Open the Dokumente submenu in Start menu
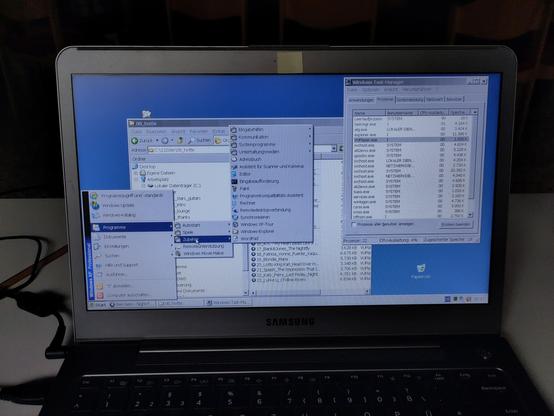Screen dimensions: 554x416 pyautogui.click(x=131, y=237)
